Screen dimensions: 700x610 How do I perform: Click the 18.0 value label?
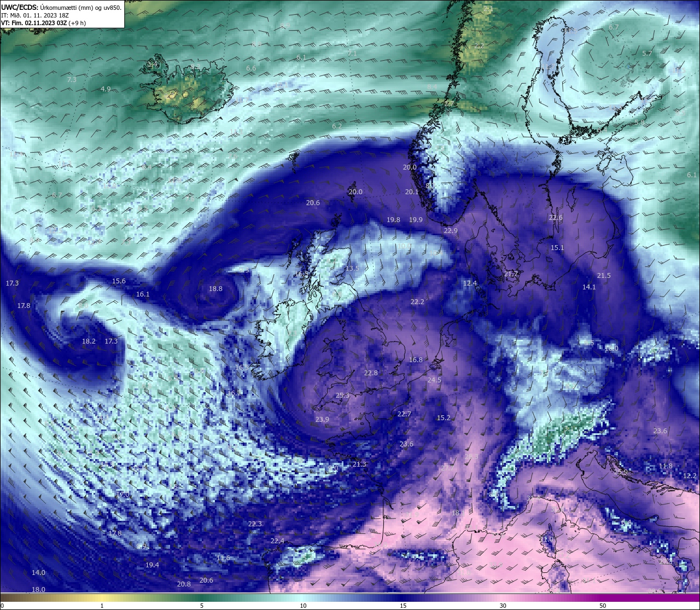[38, 589]
